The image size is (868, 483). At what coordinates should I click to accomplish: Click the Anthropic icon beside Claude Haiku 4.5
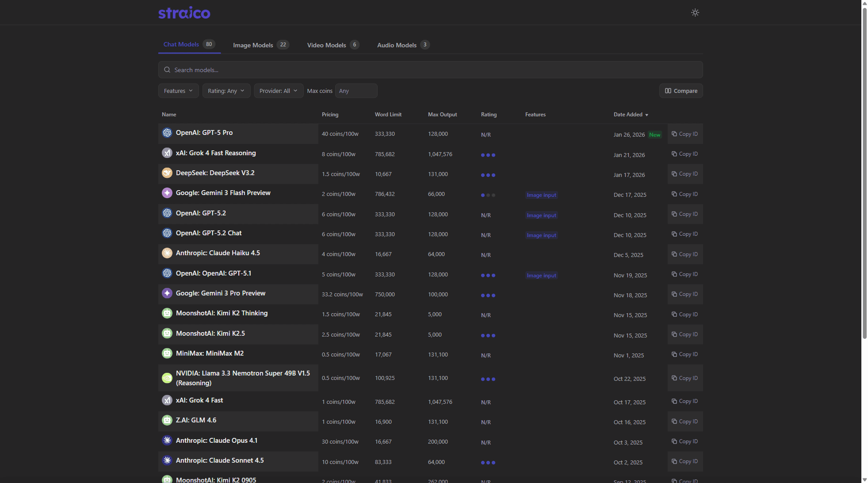[167, 253]
